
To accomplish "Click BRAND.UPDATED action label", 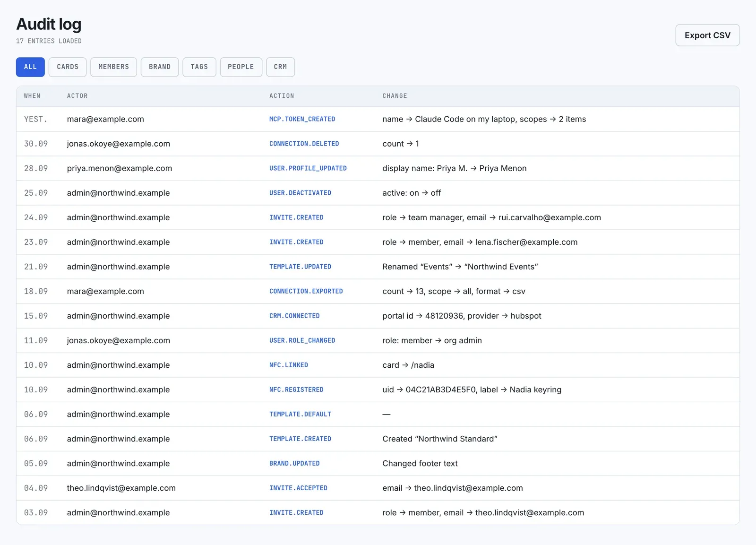I will pyautogui.click(x=294, y=463).
